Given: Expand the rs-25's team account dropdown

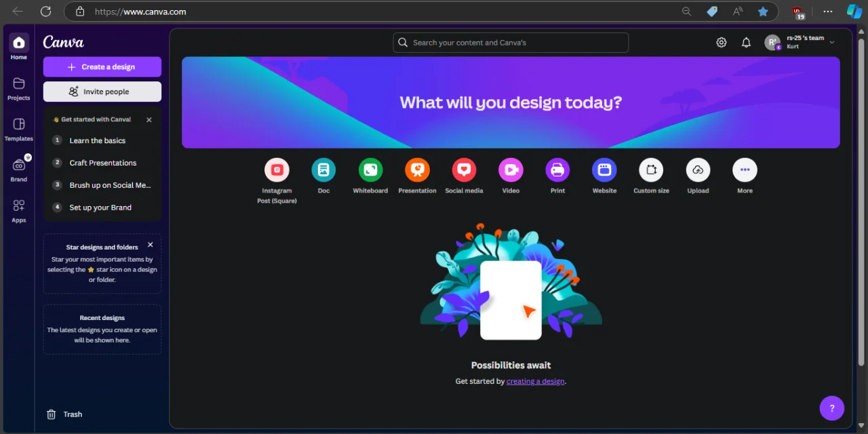Looking at the screenshot, I should pyautogui.click(x=832, y=43).
